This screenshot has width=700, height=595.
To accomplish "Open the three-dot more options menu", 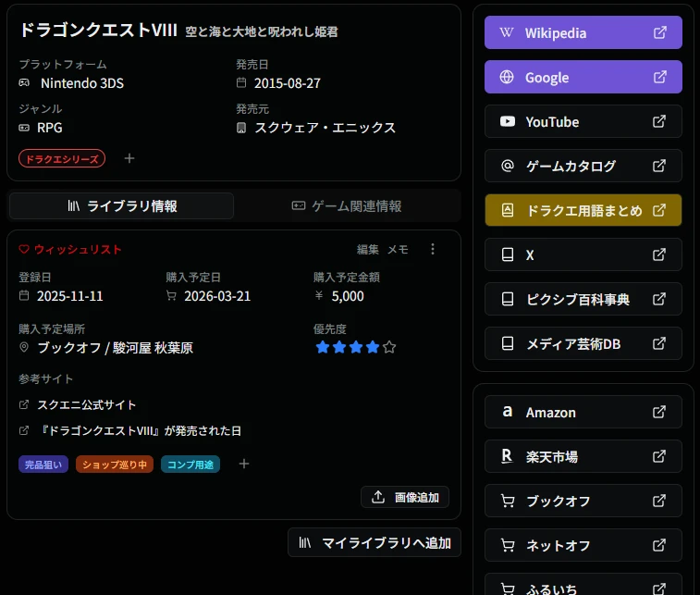I will click(433, 249).
